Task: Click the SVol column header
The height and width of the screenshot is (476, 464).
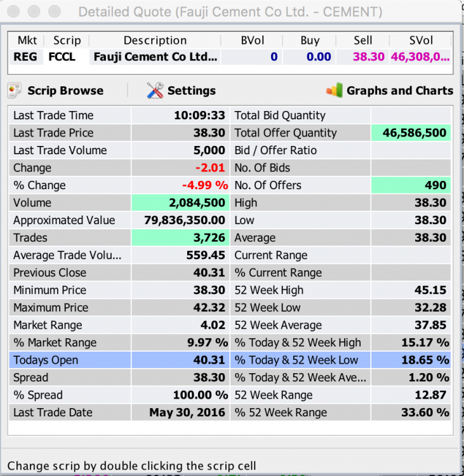Action: coord(421,40)
